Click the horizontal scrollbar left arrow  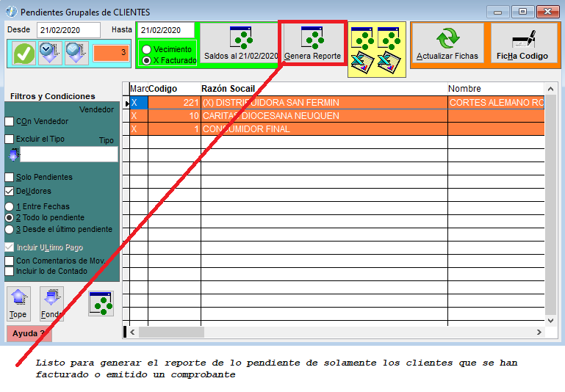[x=132, y=333]
